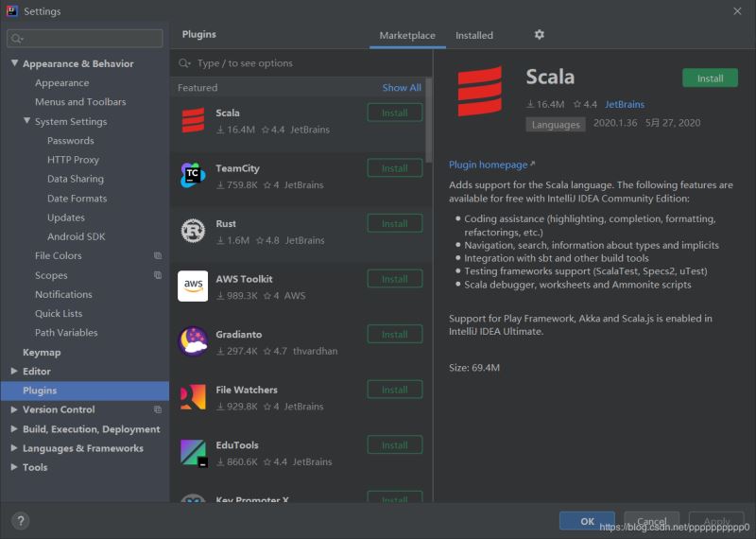Focus the plugin search field
Viewport: 756px width, 539px height.
[302, 63]
